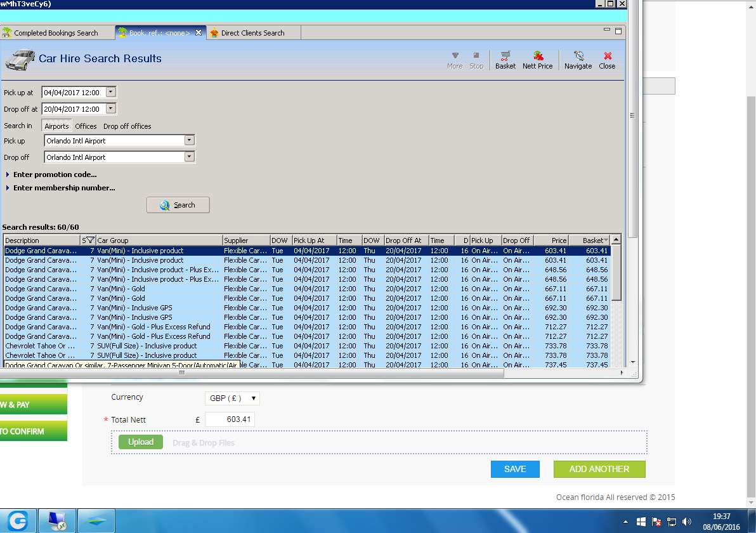The width and height of the screenshot is (756, 533).
Task: Select the first Inclusive GPS row at 692.30
Action: pos(307,308)
